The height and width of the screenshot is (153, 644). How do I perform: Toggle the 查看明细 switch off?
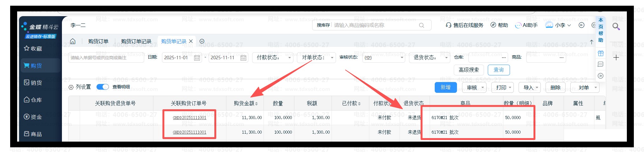103,87
